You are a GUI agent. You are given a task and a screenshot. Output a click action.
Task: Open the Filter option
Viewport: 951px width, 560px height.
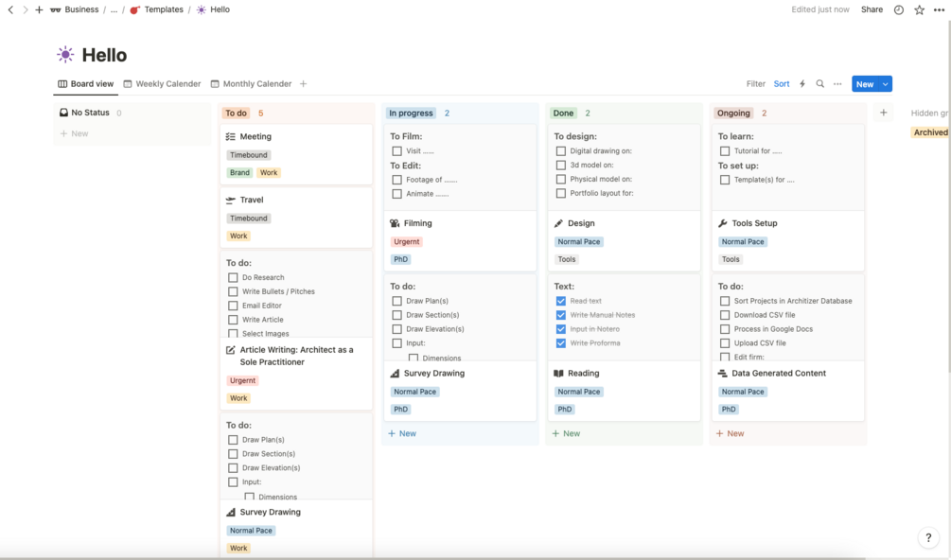pos(756,83)
